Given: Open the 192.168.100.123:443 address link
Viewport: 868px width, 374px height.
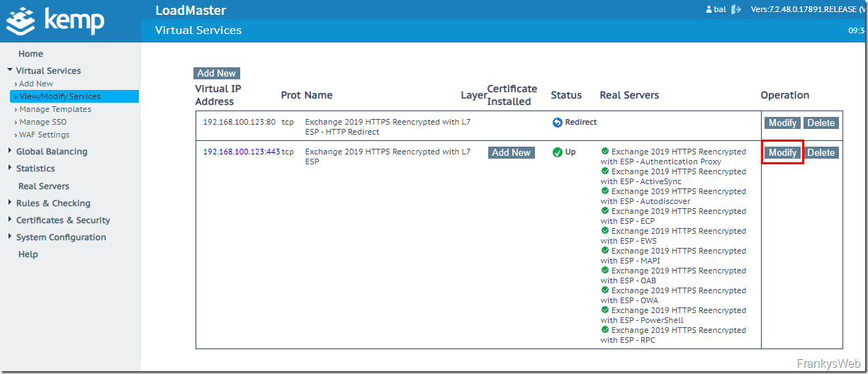Looking at the screenshot, I should tap(241, 152).
